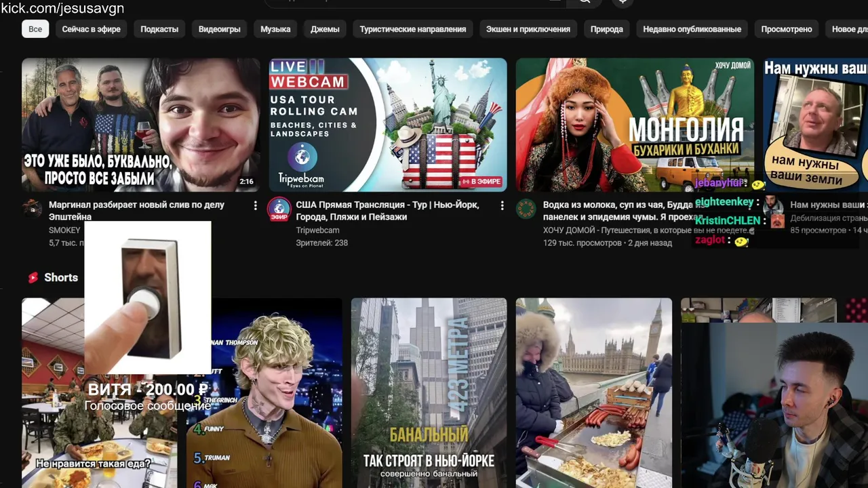Viewport: 868px width, 488px height.
Task: Open title "США Прямая Трансляция - Тур"
Action: click(387, 210)
